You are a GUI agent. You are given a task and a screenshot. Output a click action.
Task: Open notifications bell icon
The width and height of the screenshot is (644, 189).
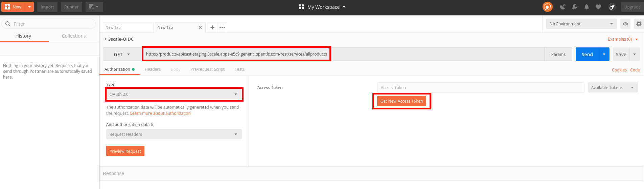pyautogui.click(x=586, y=7)
